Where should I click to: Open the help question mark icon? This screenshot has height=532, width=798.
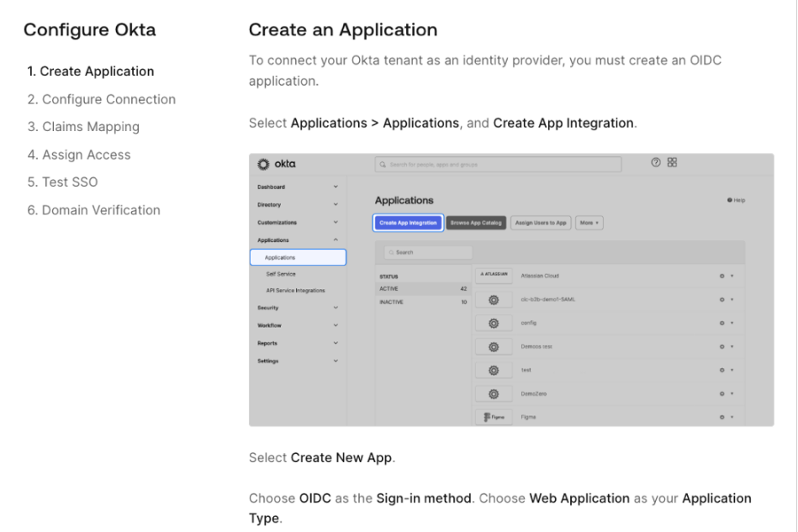(x=656, y=162)
